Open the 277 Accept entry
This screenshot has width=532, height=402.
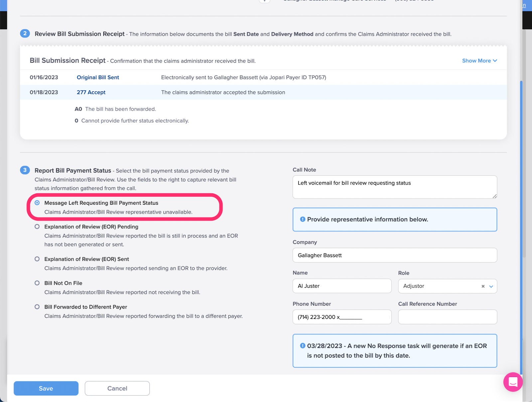point(91,92)
